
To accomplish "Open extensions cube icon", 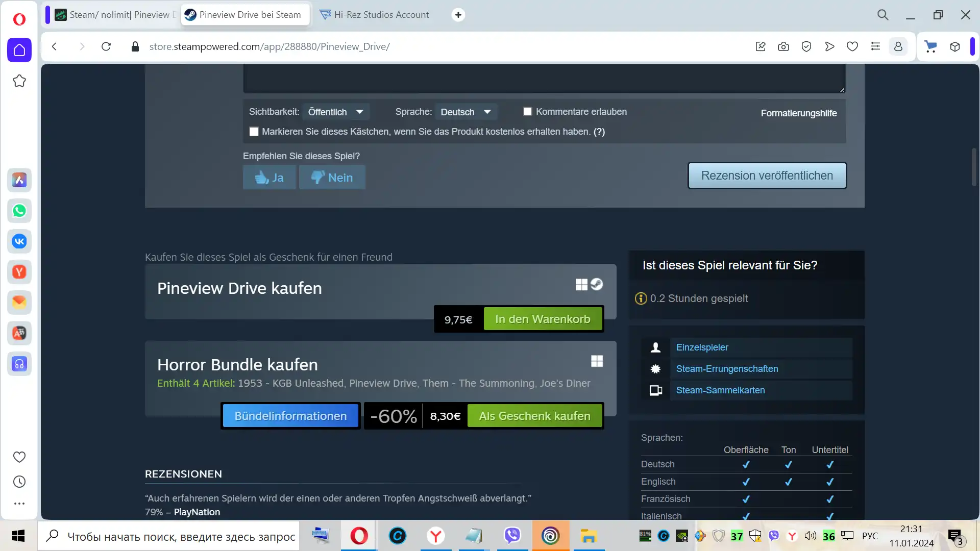I will tap(955, 46).
